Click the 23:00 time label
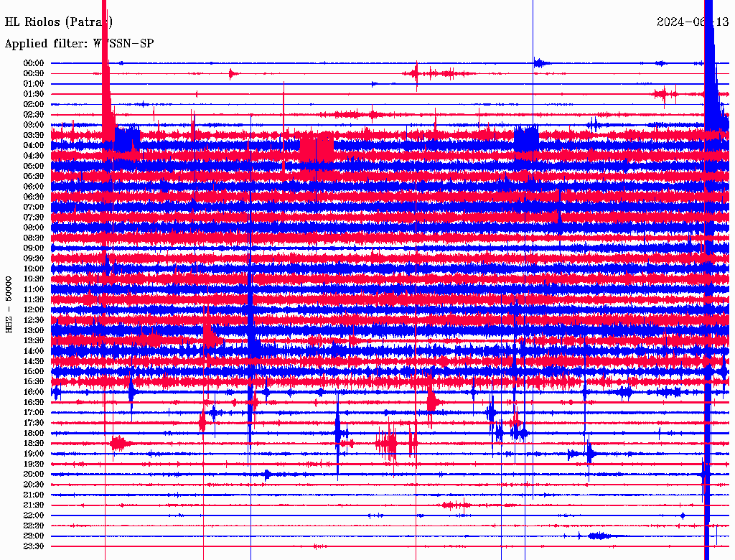Screen dimensions: 735x560 [34, 536]
